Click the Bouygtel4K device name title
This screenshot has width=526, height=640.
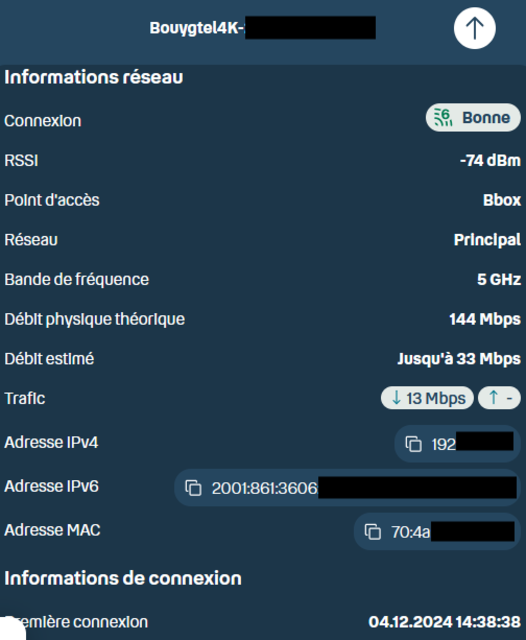[262, 28]
